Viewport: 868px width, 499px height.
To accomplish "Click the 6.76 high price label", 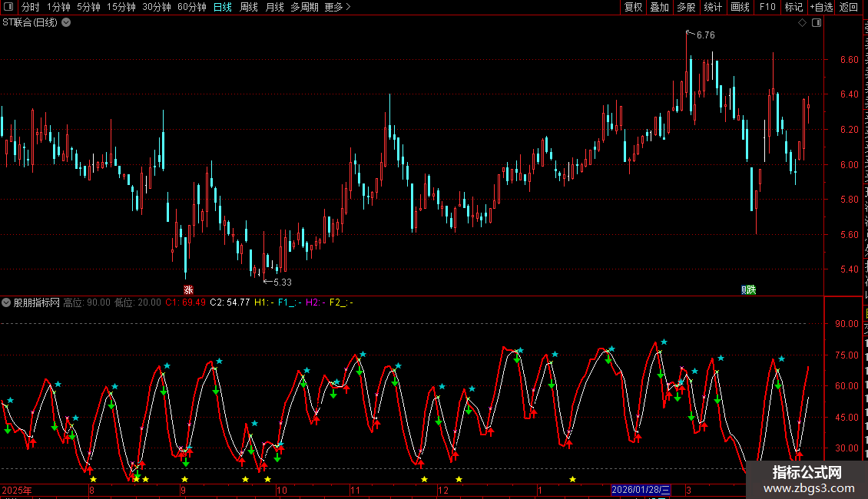I will [706, 35].
